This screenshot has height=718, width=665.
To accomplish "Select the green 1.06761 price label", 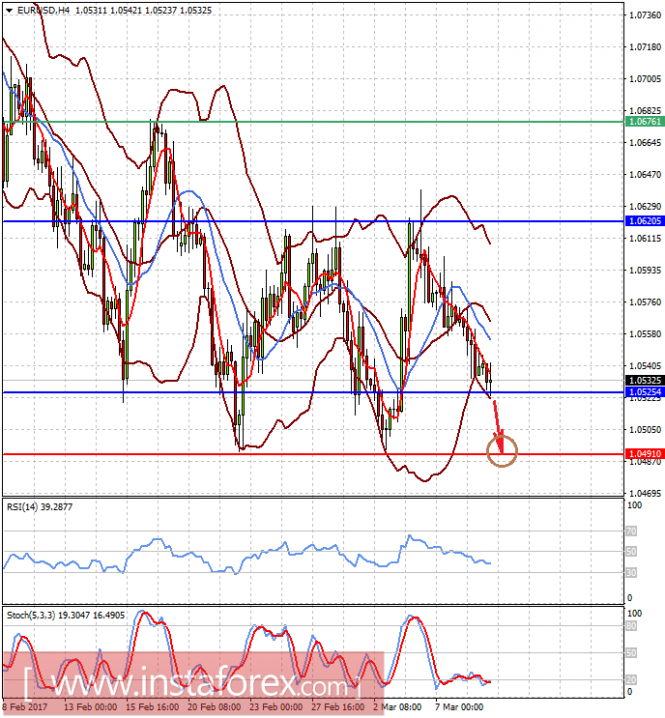I will click(644, 121).
